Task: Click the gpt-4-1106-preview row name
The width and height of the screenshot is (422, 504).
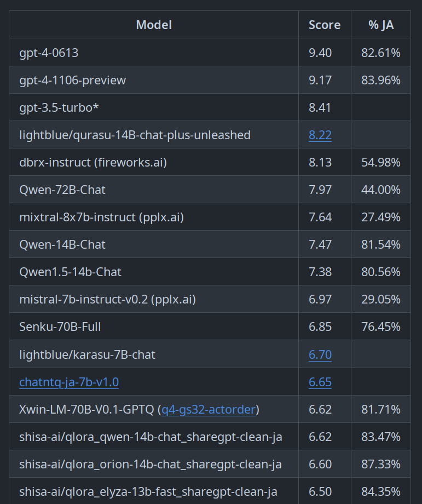Action: pos(73,80)
